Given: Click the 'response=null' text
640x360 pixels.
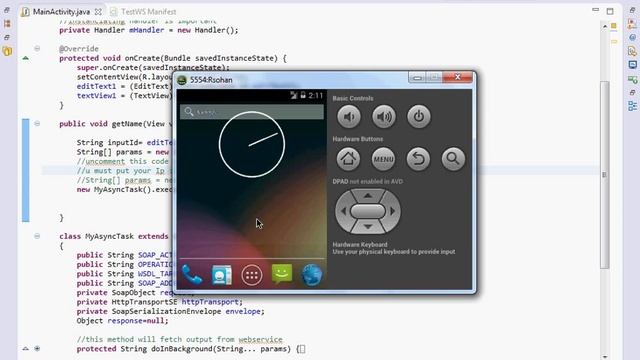Looking at the screenshot, I should [136, 321].
